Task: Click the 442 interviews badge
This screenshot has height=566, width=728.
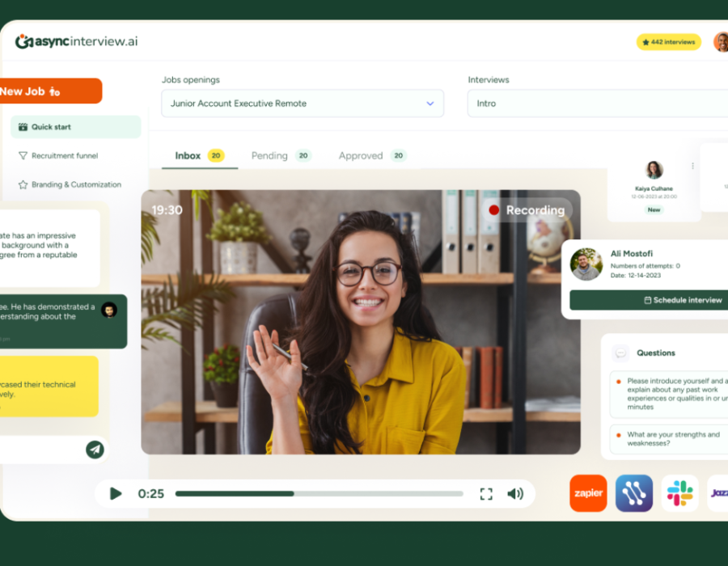Action: [x=668, y=42]
